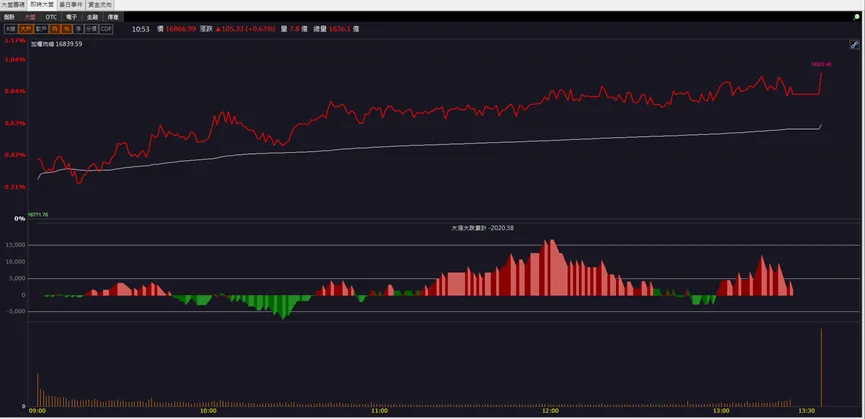The image size is (865, 419).
Task: Click the opening volume bar at 09:00
Action: click(38, 390)
